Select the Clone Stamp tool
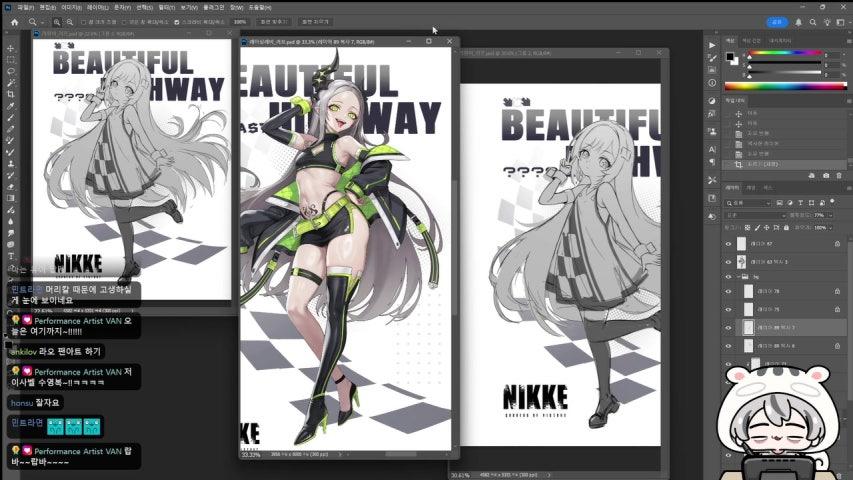 10,163
